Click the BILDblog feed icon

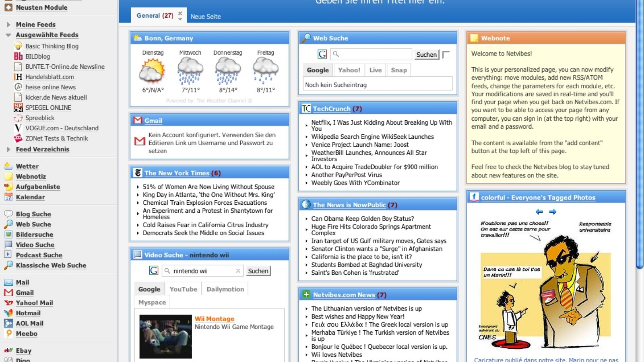(18, 56)
